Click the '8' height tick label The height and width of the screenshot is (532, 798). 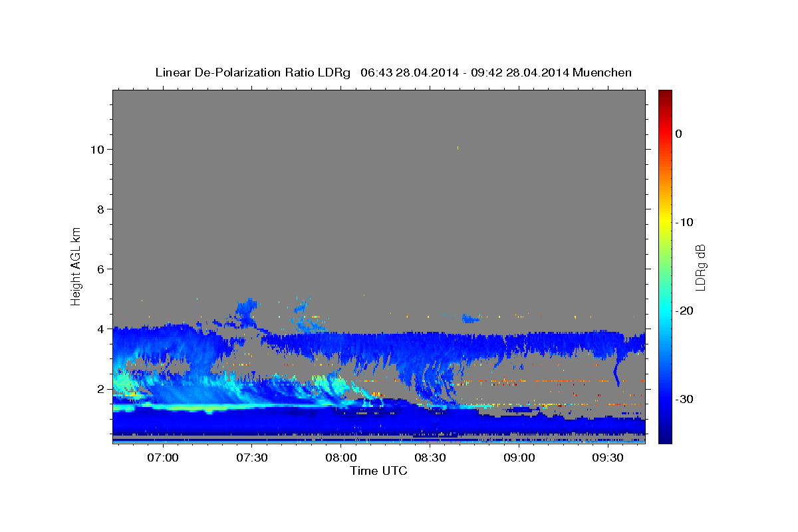coord(102,209)
